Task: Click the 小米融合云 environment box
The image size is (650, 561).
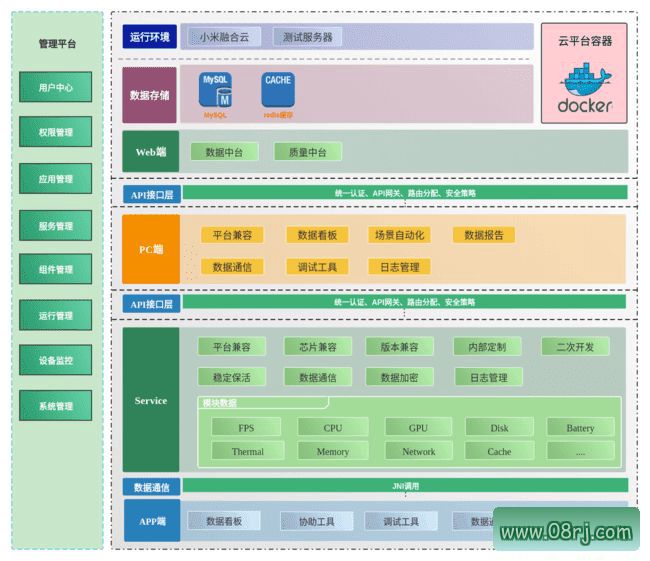Action: tap(224, 37)
